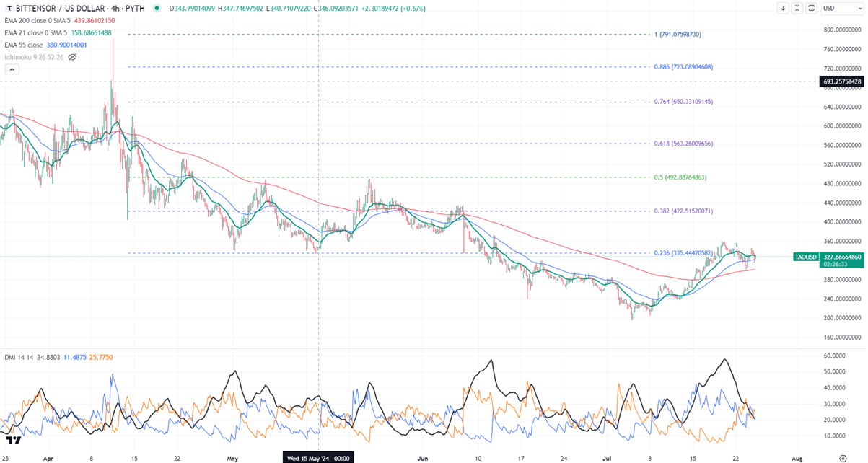Click Fibonacci 0.764 (650.33109145) label
The width and height of the screenshot is (868, 463).
point(683,102)
